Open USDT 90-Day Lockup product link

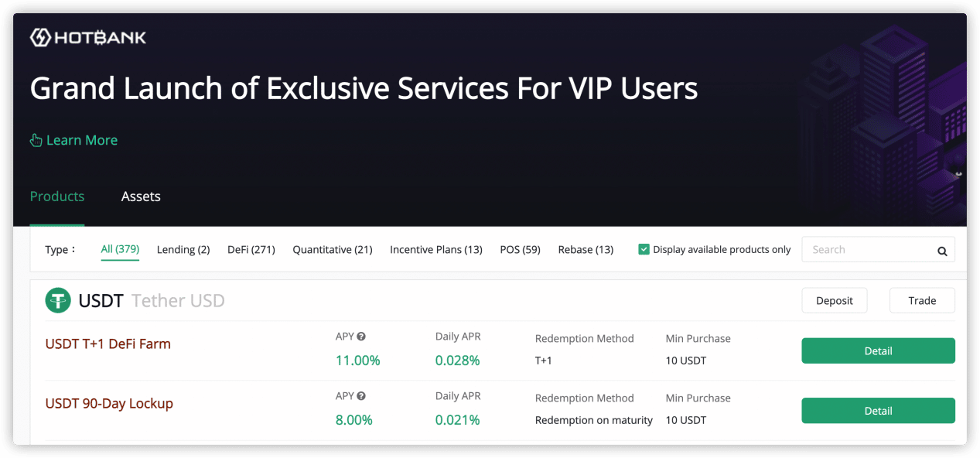[x=109, y=403]
